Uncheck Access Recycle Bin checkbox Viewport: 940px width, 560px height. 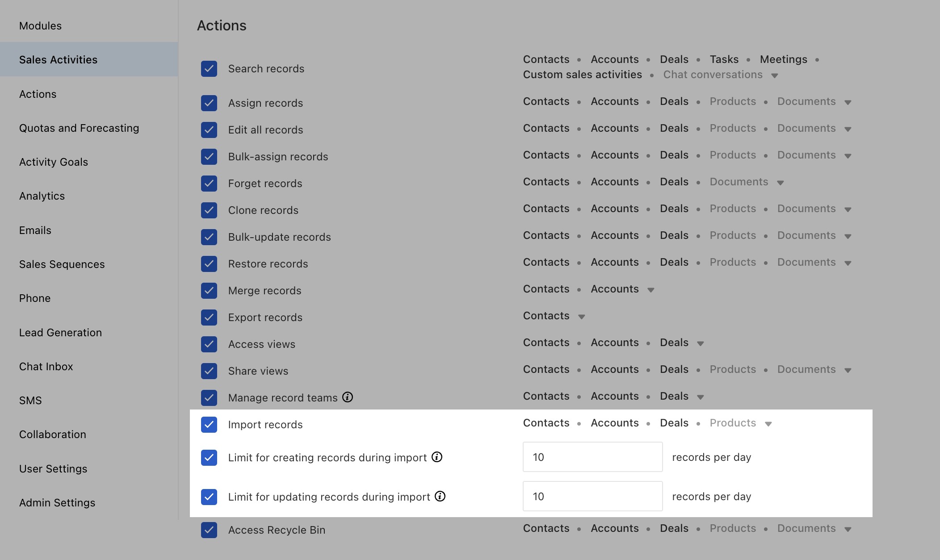(209, 530)
